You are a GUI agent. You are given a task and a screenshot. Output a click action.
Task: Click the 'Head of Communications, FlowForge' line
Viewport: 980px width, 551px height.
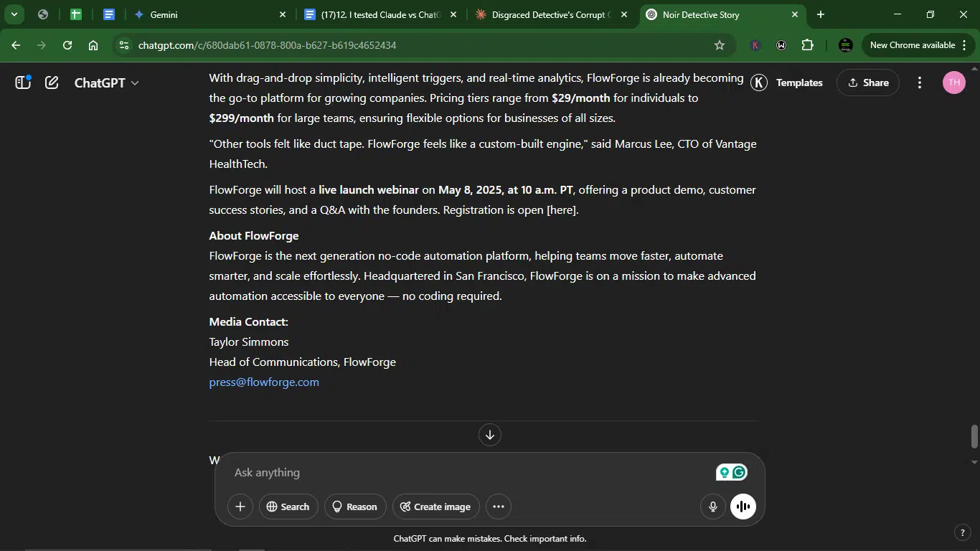303,362
